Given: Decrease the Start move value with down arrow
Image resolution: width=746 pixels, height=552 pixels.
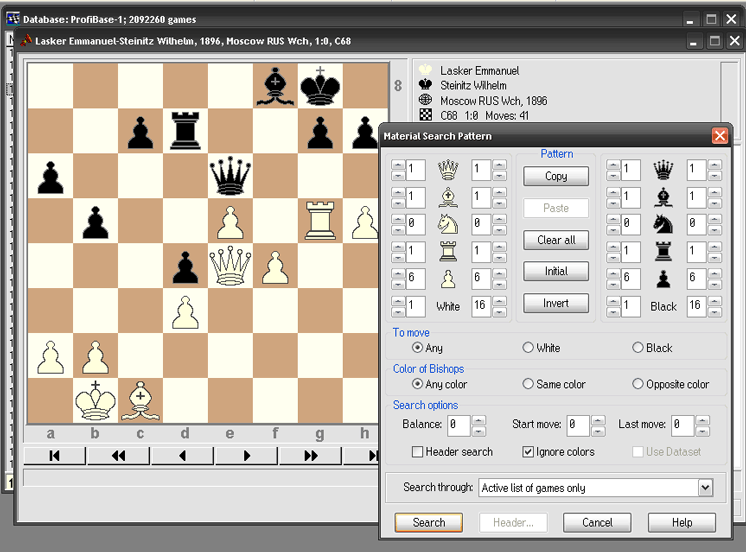Looking at the screenshot, I should 599,432.
